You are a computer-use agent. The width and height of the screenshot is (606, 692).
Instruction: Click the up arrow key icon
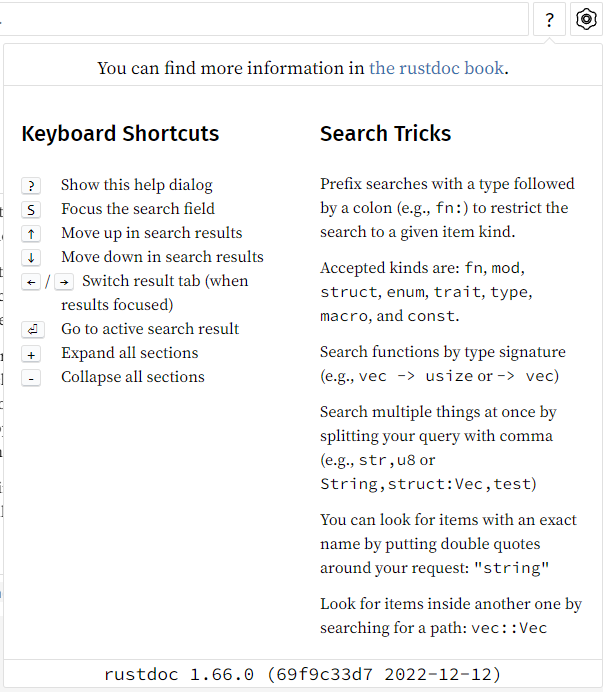click(31, 233)
